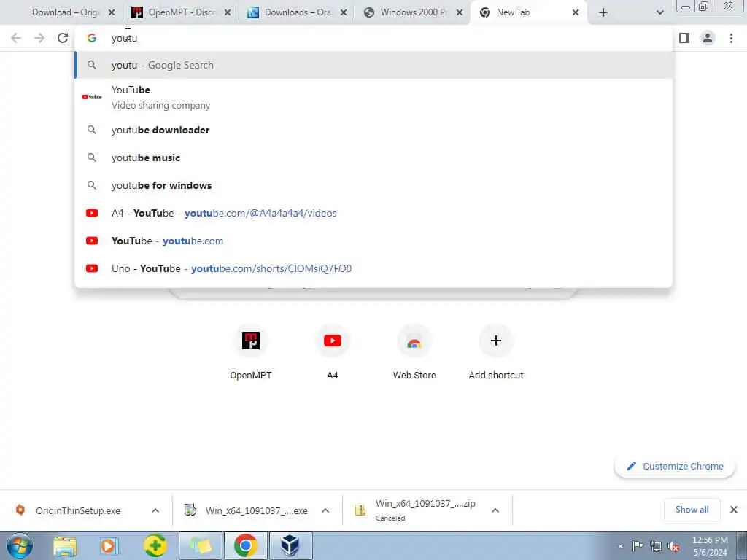Show hidden system tray icons
This screenshot has height=560, width=747.
point(620,546)
